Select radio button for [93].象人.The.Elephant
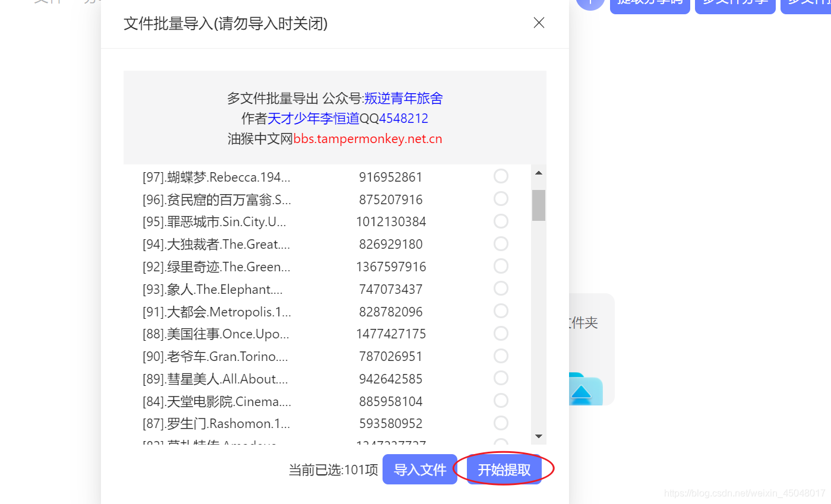 (501, 289)
